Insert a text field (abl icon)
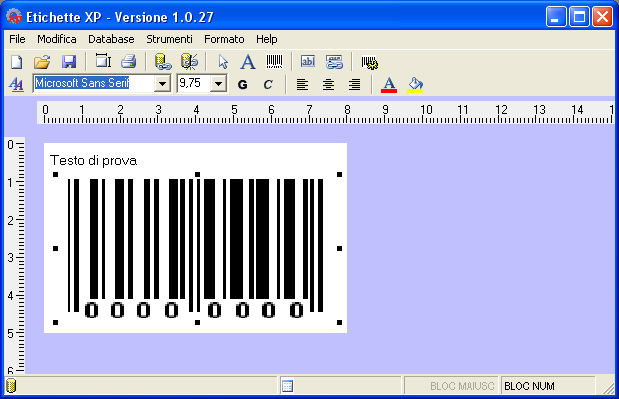 [x=308, y=62]
